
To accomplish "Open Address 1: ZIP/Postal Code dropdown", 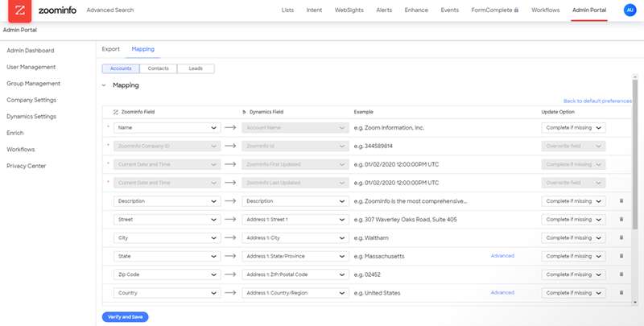I will coord(295,274).
